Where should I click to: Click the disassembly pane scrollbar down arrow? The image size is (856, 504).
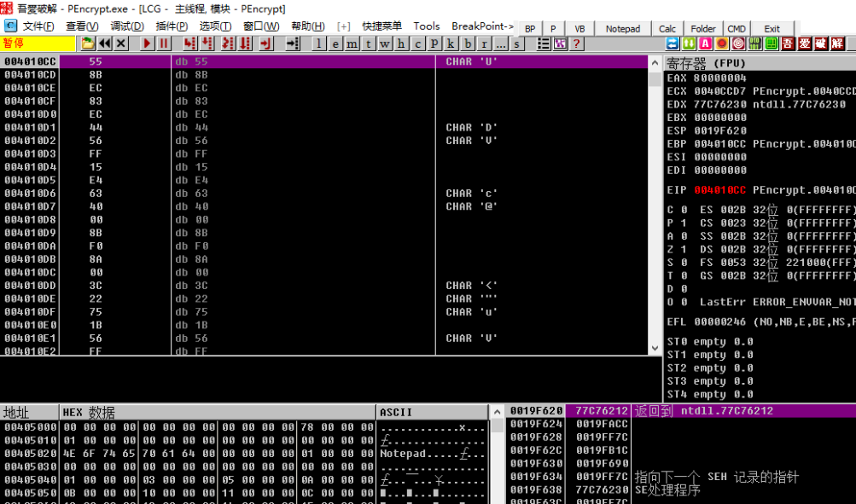[x=655, y=349]
